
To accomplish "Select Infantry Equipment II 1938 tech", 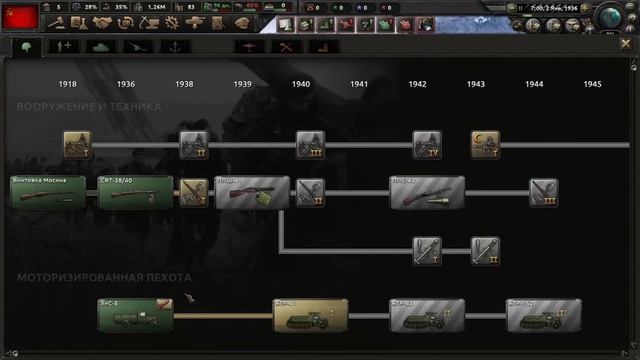I will coord(194,144).
